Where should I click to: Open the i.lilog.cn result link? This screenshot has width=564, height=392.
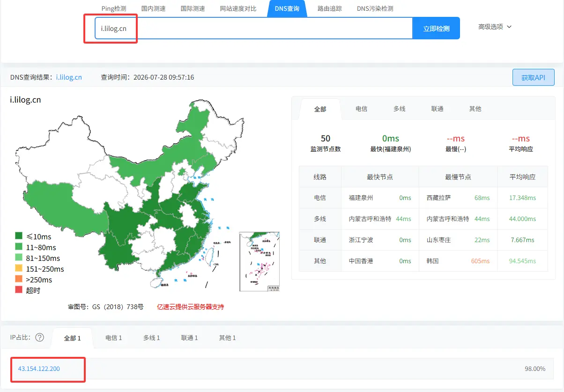[x=69, y=77]
